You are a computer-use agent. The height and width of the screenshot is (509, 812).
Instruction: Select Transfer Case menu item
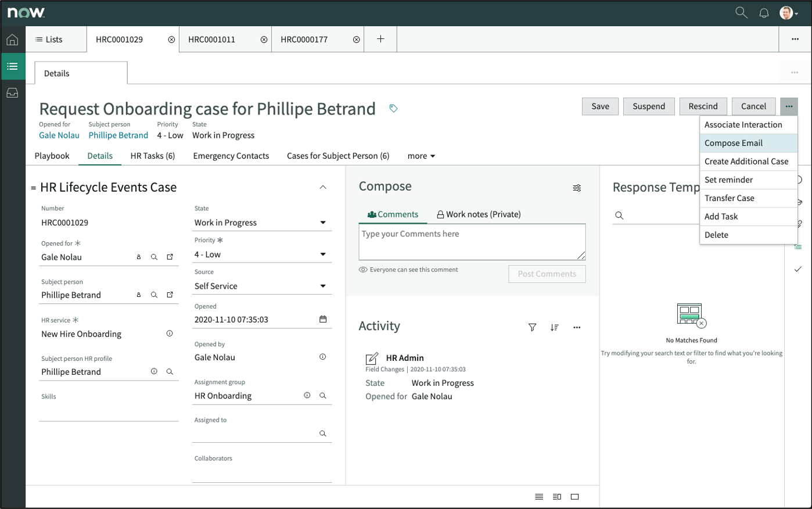click(748, 198)
